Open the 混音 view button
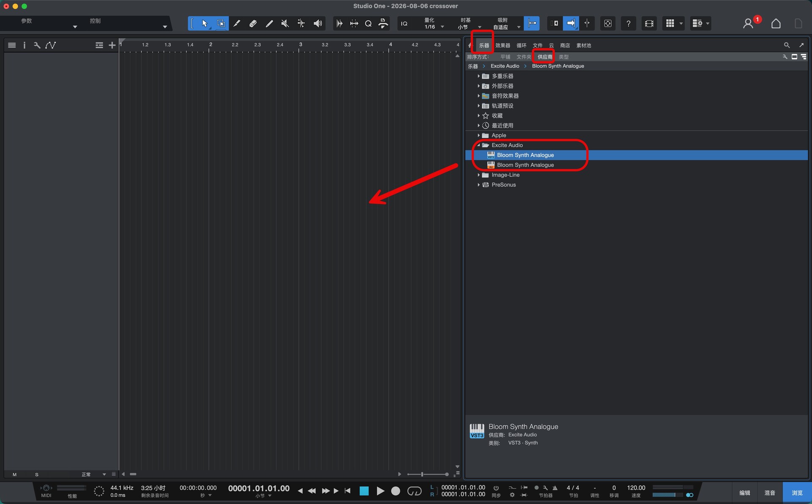Screen dimensions: 812x504 click(770, 493)
